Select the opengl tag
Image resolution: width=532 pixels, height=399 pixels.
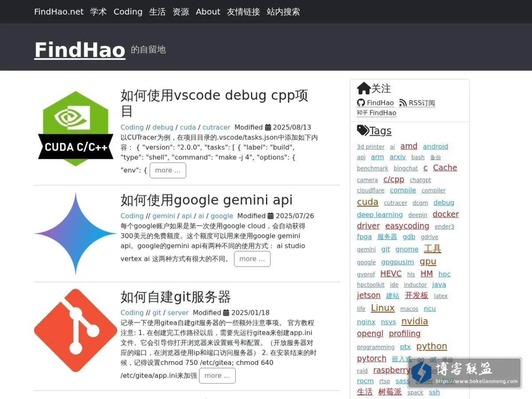click(370, 333)
